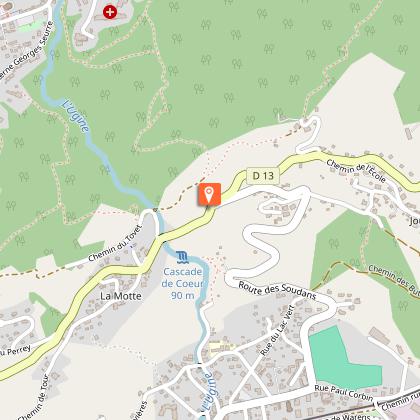Click the La Motte place label
This screenshot has width=420, height=420.
[x=121, y=296]
